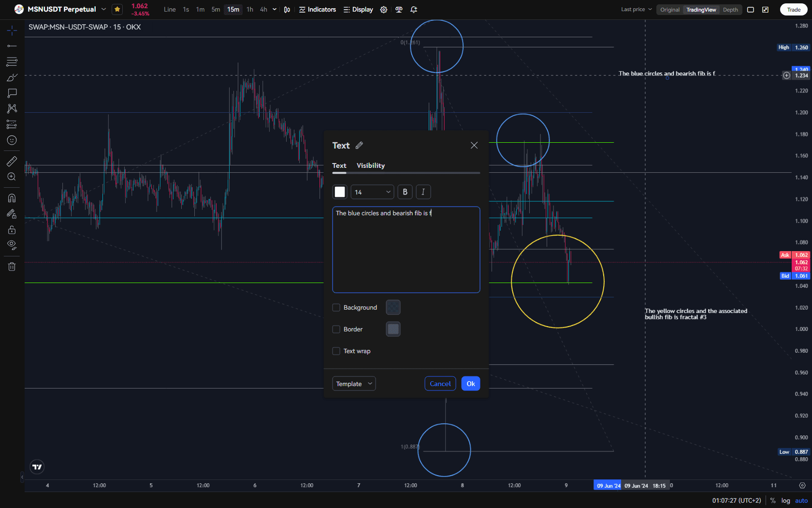Close the Text dialog

(474, 145)
